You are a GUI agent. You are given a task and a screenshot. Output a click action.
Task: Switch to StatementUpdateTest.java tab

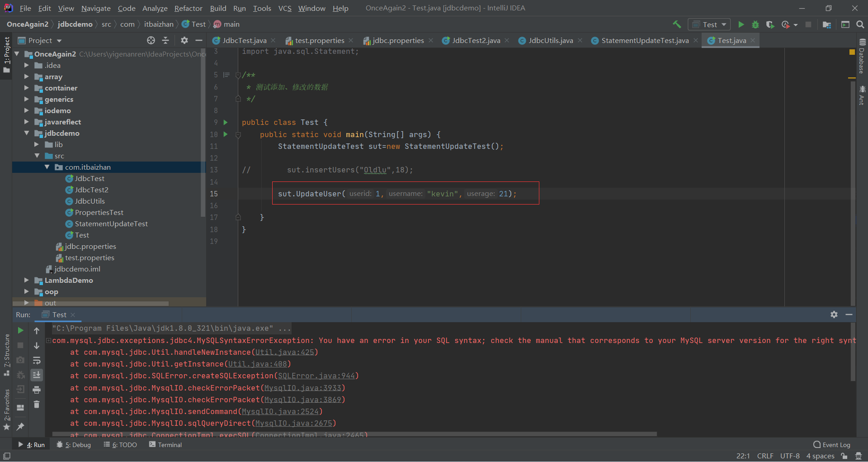(x=645, y=40)
